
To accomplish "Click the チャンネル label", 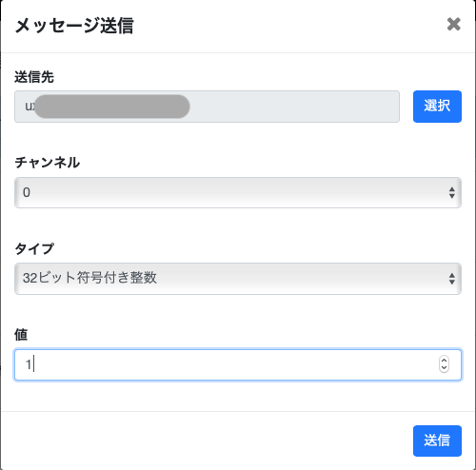I will [47, 163].
